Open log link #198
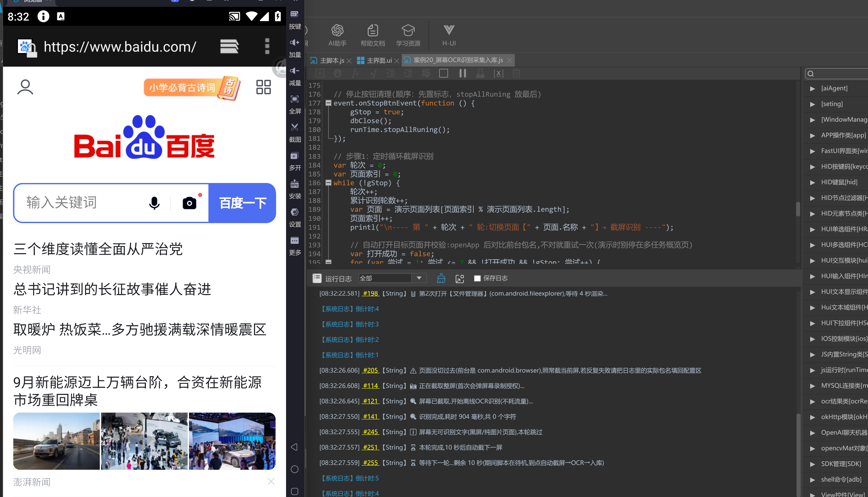The width and height of the screenshot is (868, 497). tap(370, 294)
